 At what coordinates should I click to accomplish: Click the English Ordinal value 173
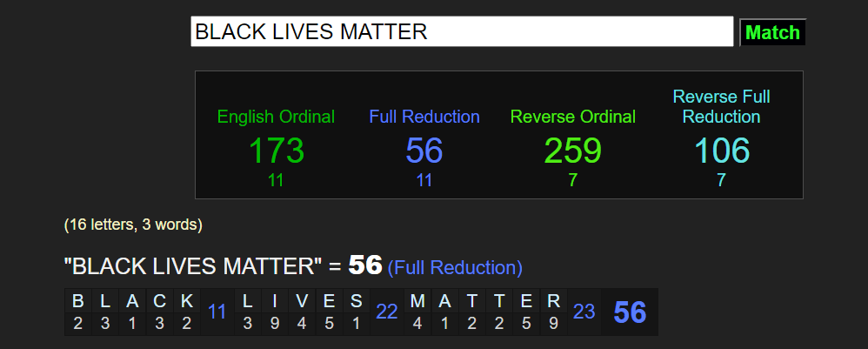click(x=276, y=151)
